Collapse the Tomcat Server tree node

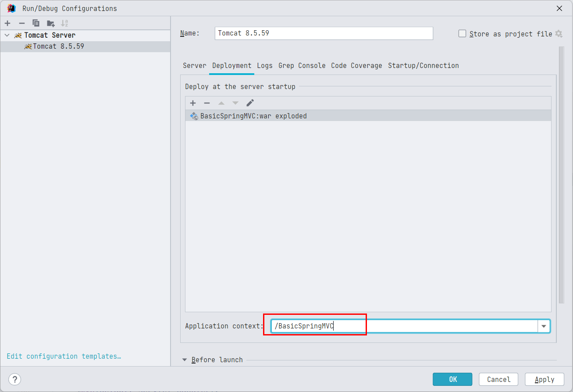point(7,35)
